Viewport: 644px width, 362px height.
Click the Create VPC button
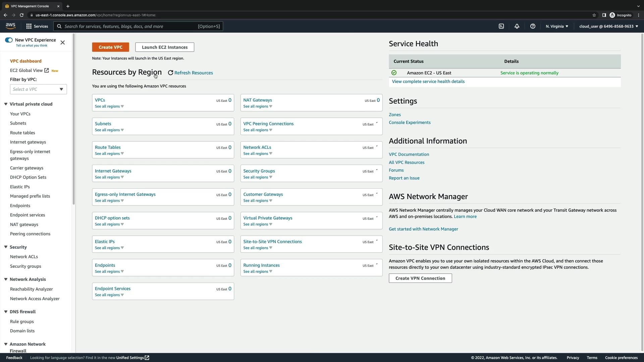click(x=110, y=47)
